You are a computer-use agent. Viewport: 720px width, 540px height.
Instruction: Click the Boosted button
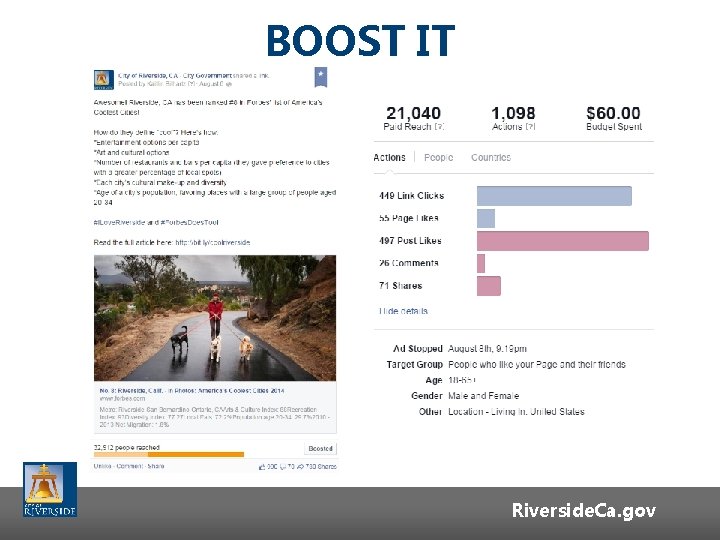[320, 449]
